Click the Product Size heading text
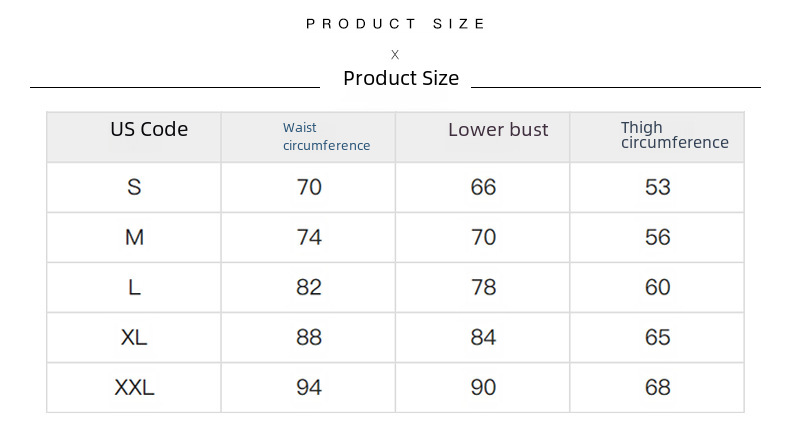The height and width of the screenshot is (430, 790). click(400, 78)
